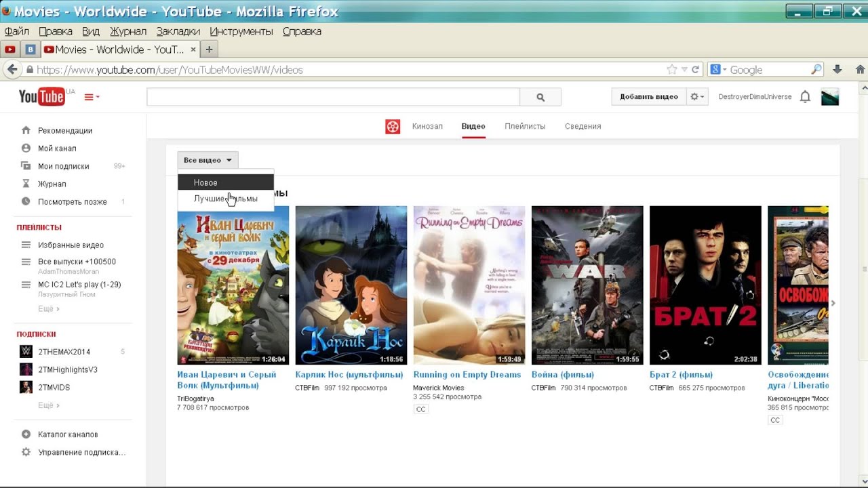Open the notifications bell
This screenshot has height=488, width=868.
click(x=805, y=97)
